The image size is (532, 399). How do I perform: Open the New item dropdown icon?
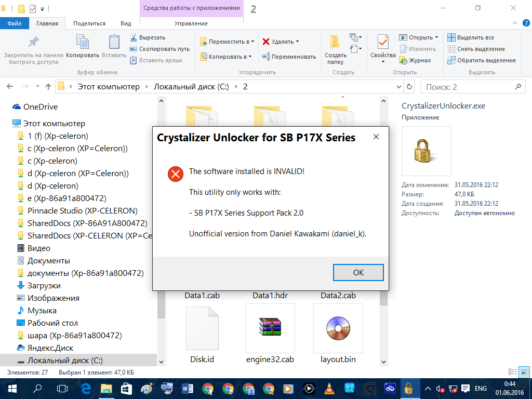355,37
